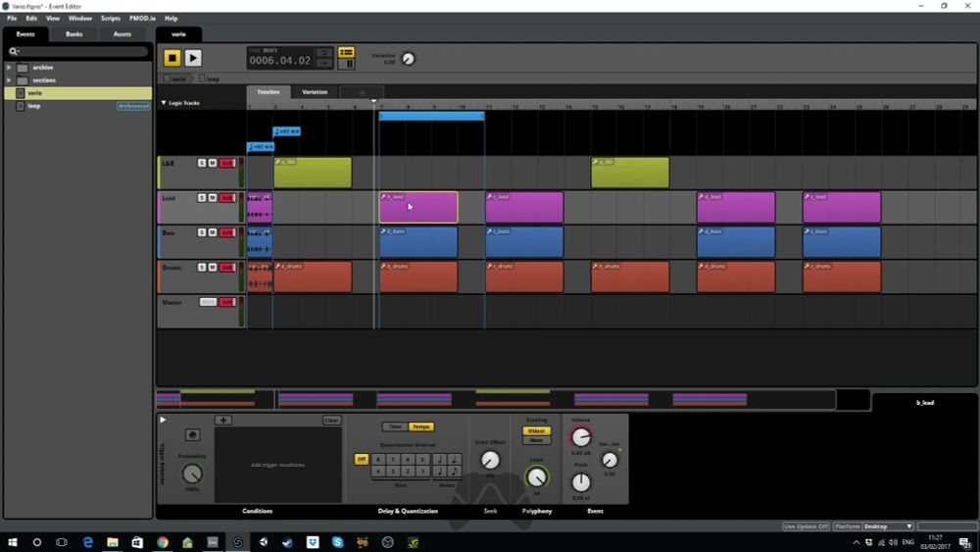Select the first a_l&b green instrument

point(313,173)
